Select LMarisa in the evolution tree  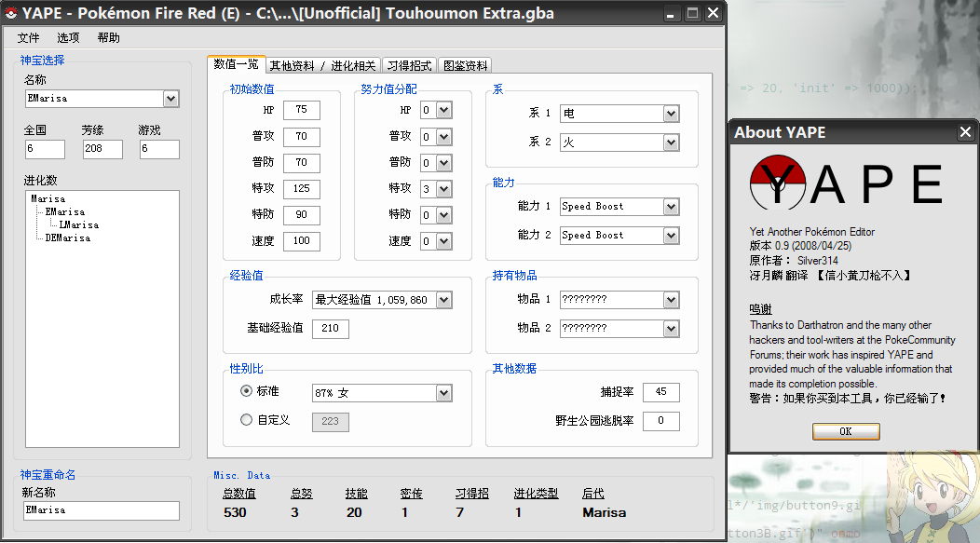coord(79,225)
